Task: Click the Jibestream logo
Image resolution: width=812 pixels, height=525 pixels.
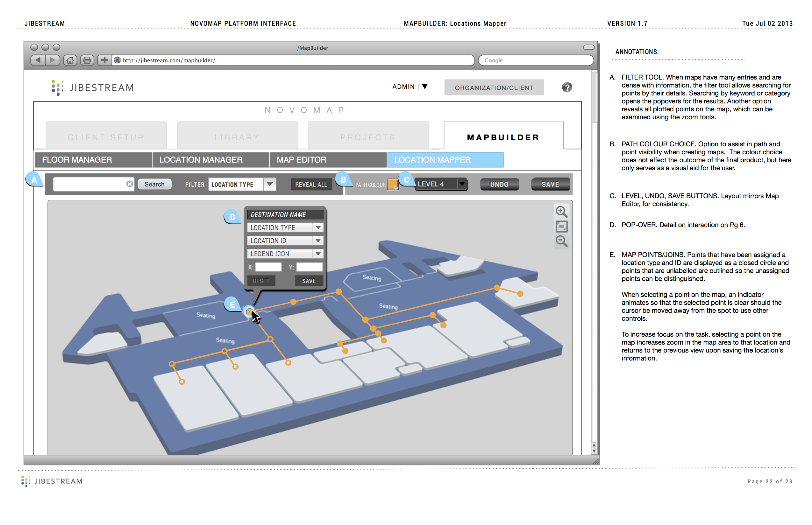Action: tap(92, 87)
